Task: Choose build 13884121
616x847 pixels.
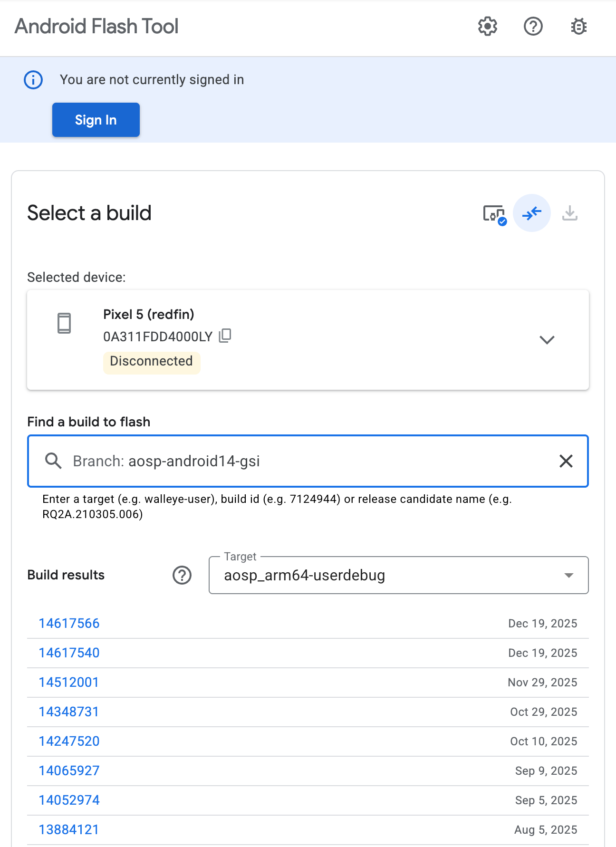Action: (x=68, y=830)
